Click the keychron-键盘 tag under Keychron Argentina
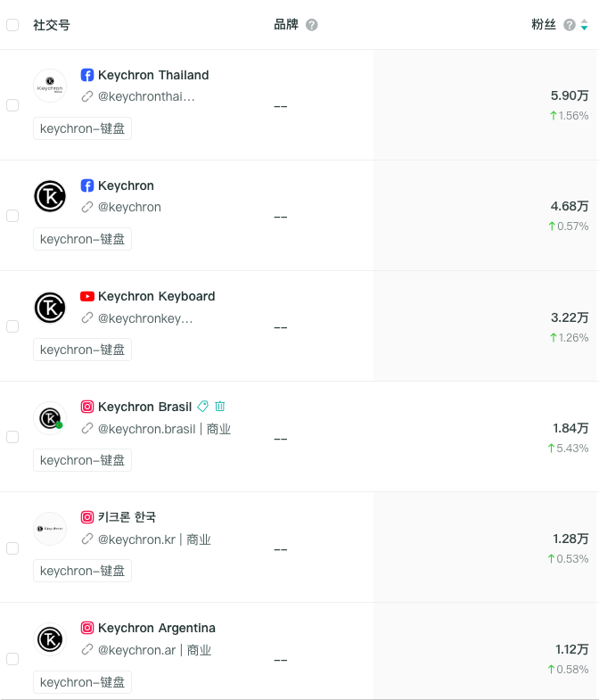 point(82,682)
